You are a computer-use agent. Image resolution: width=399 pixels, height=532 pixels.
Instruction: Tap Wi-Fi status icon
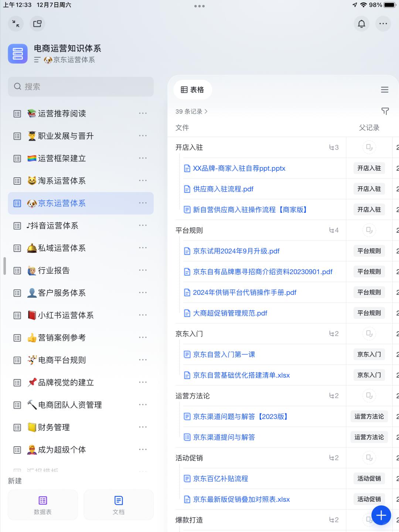364,5
